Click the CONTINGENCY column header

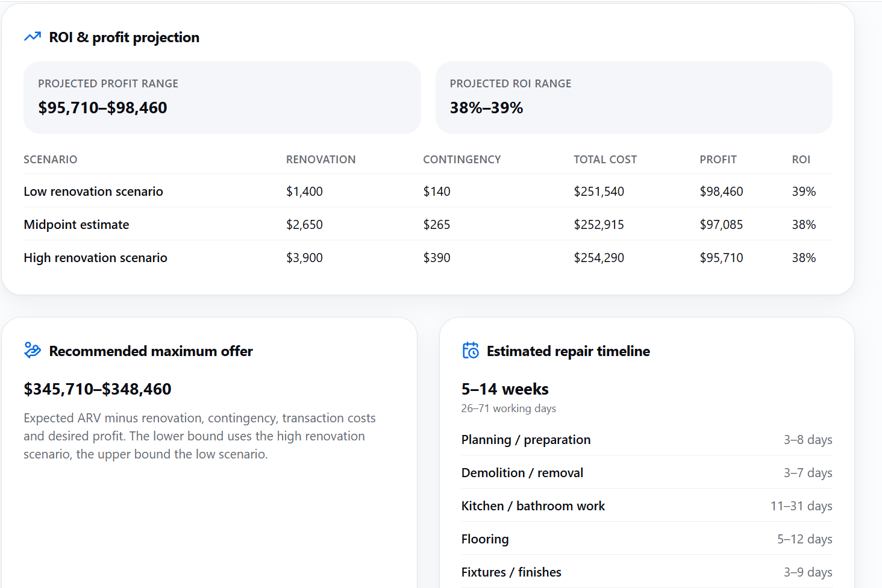[462, 160]
